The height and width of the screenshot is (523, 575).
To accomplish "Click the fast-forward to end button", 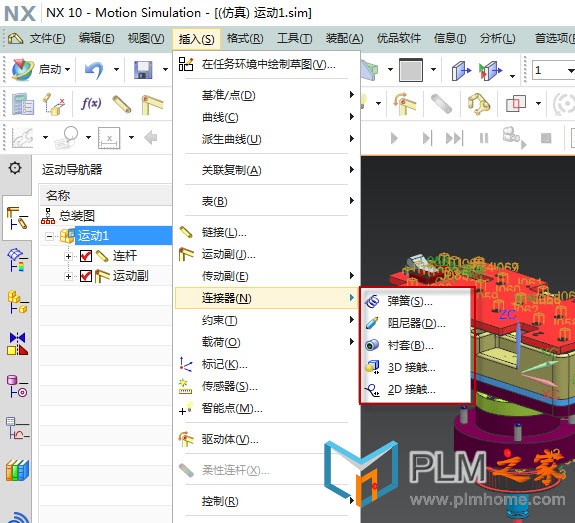I will pyautogui.click(x=454, y=138).
